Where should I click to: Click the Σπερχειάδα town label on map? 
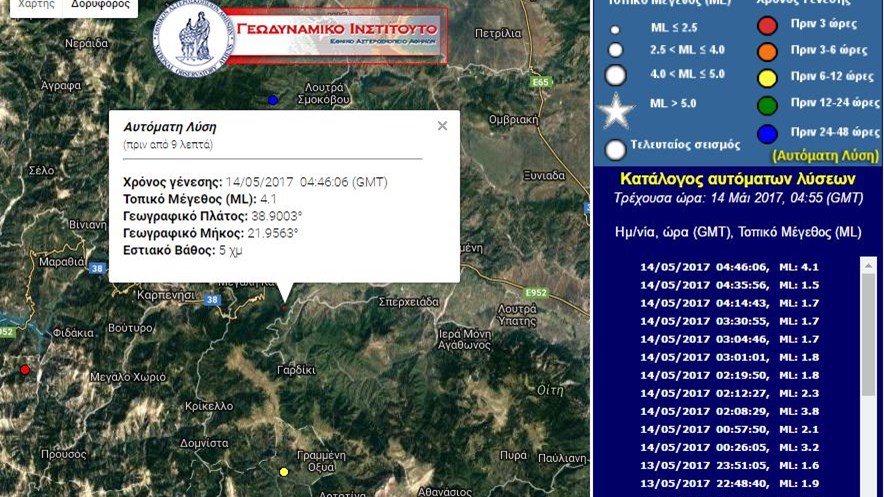(408, 302)
